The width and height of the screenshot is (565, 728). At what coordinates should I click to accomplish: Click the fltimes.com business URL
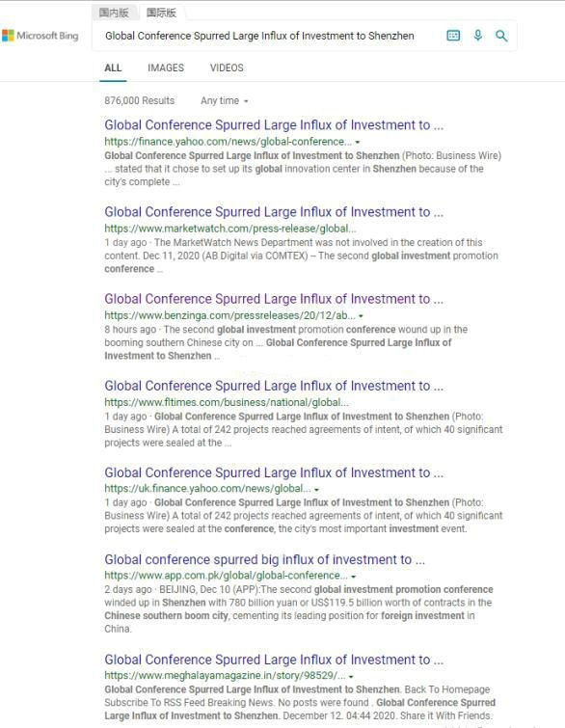coord(227,402)
